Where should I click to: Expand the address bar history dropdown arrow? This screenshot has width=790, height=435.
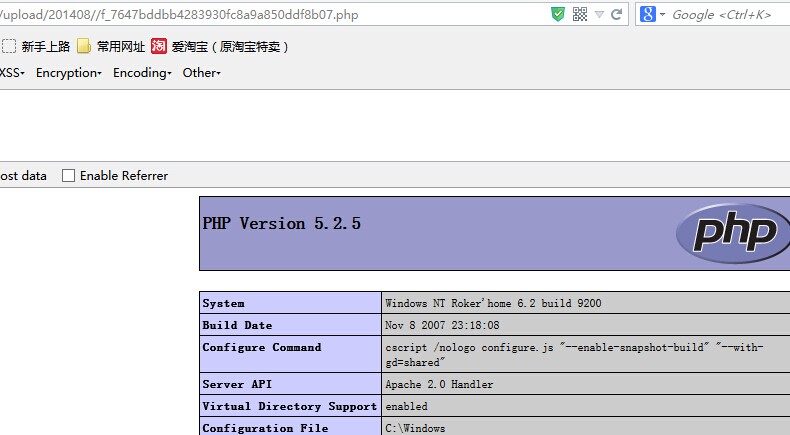(599, 15)
